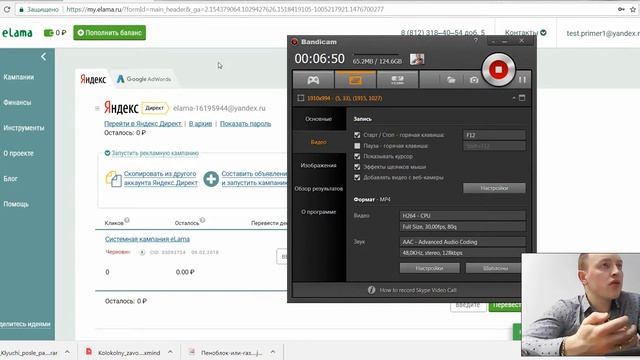Open the Видео tab in Bandicam
This screenshot has width=640, height=360.
[318, 142]
